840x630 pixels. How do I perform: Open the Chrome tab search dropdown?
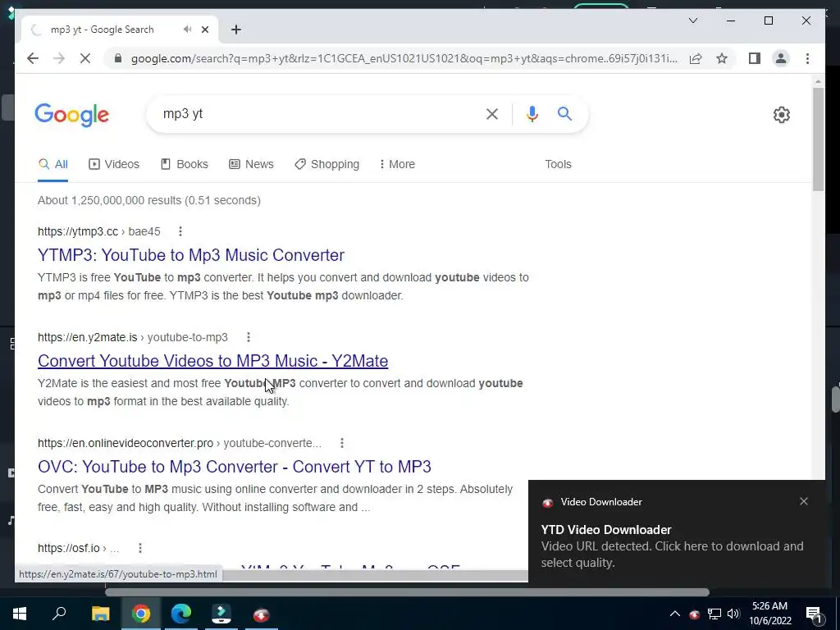coord(692,21)
